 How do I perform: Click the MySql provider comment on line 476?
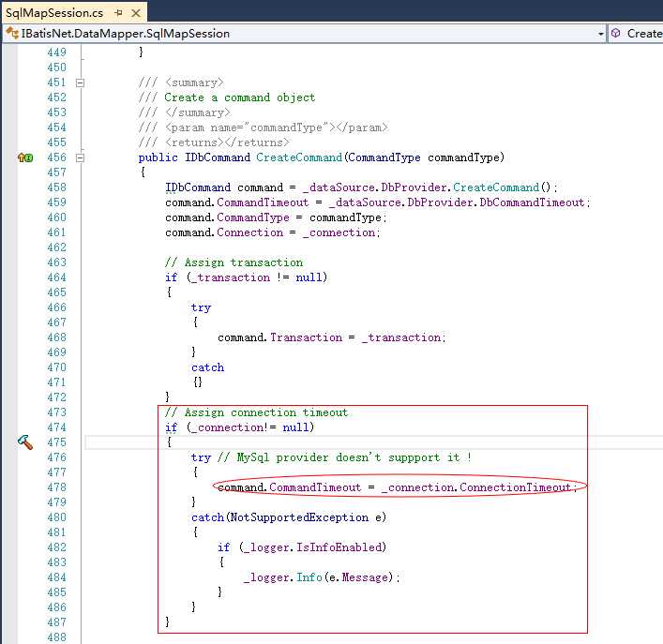click(344, 457)
